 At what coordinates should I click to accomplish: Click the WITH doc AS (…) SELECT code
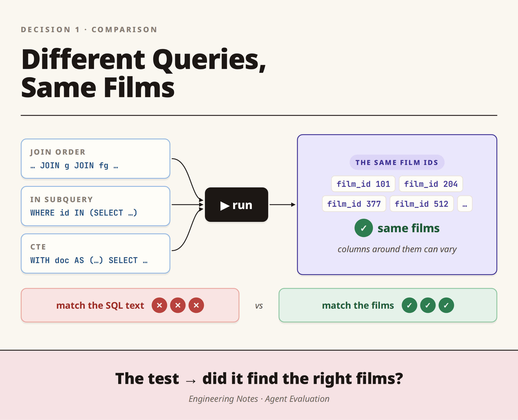point(89,260)
